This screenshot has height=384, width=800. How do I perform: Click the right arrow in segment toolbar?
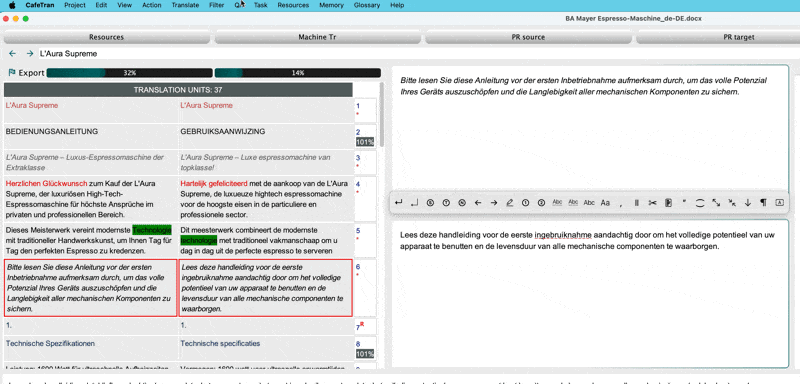(x=494, y=202)
